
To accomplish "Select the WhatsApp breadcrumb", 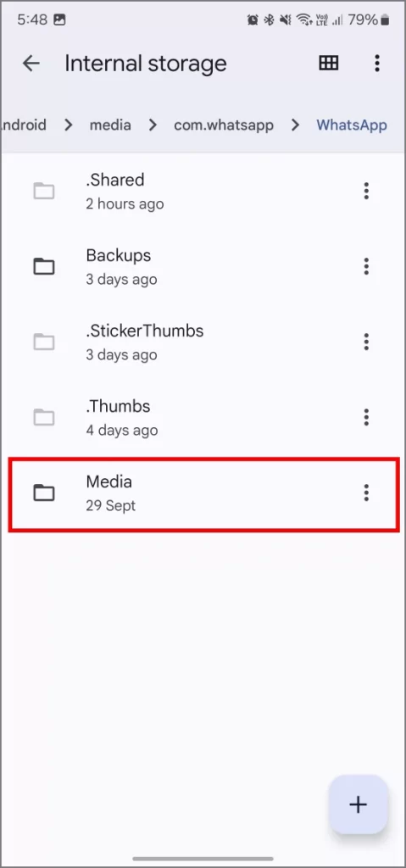I will tap(351, 125).
